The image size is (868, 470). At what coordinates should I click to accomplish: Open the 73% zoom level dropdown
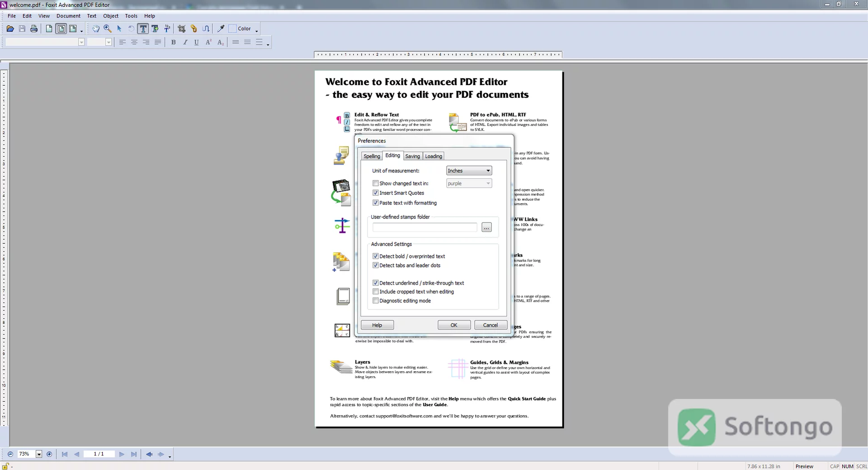[x=39, y=454]
